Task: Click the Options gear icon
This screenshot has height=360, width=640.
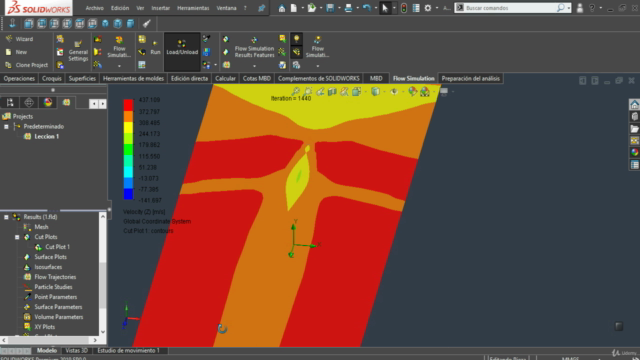Action: click(428, 8)
